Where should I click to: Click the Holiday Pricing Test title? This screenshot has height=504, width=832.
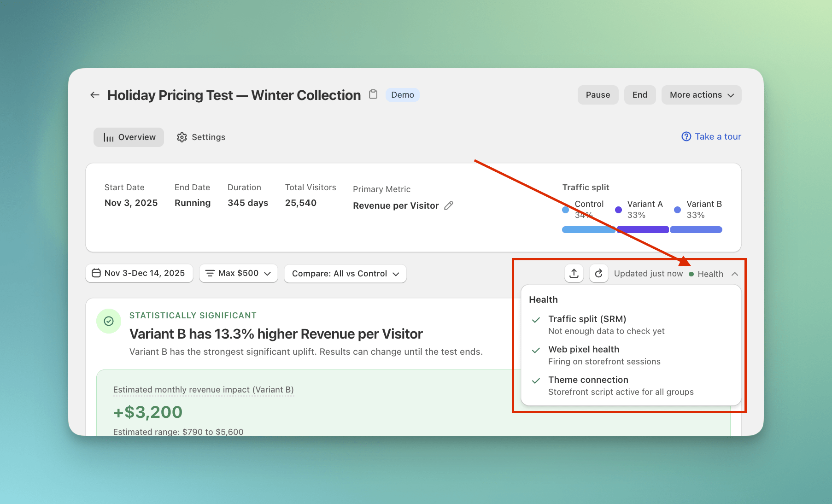[234, 95]
